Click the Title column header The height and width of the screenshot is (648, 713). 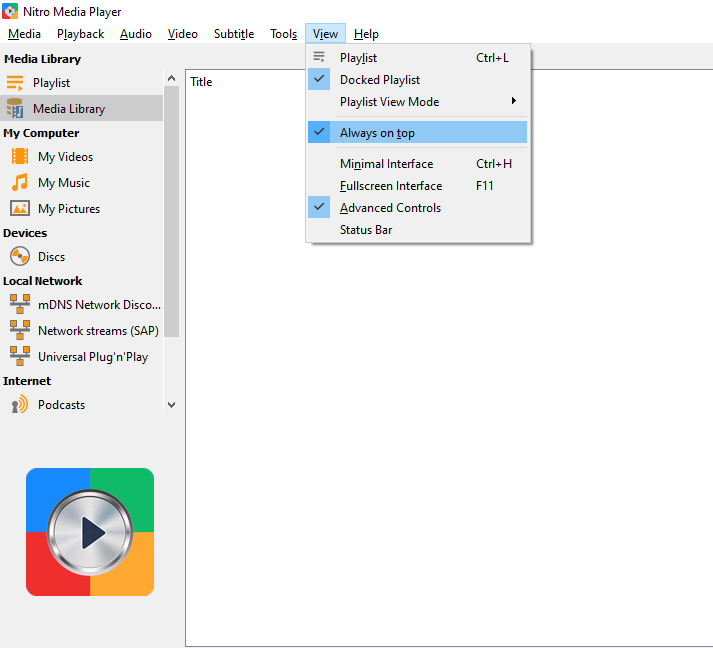tap(201, 81)
